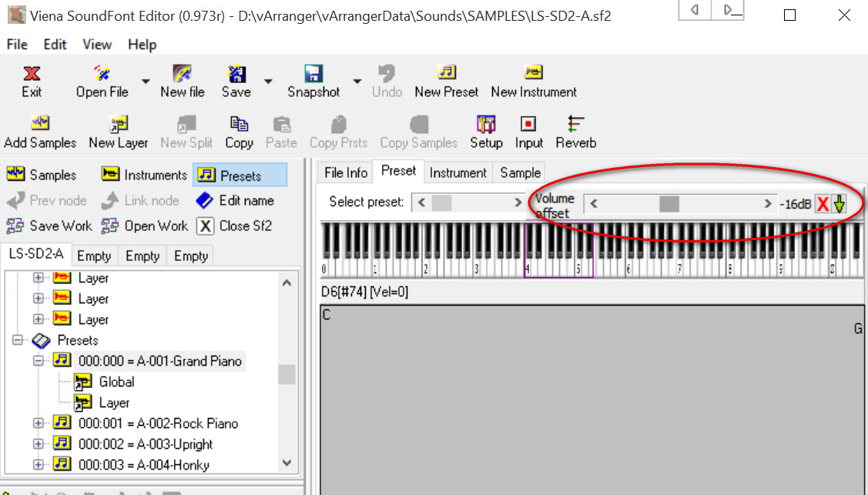868x495 pixels.
Task: Click octave 4 on piano keyboard
Action: tap(528, 269)
